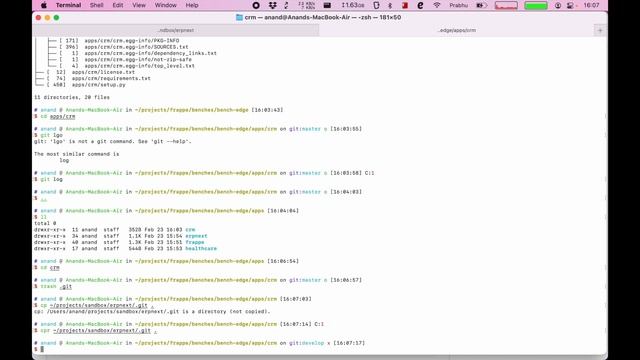The height and width of the screenshot is (360, 640).
Task: Click 'apps/crm/setup.py' in the tree output
Action: [x=99, y=84]
